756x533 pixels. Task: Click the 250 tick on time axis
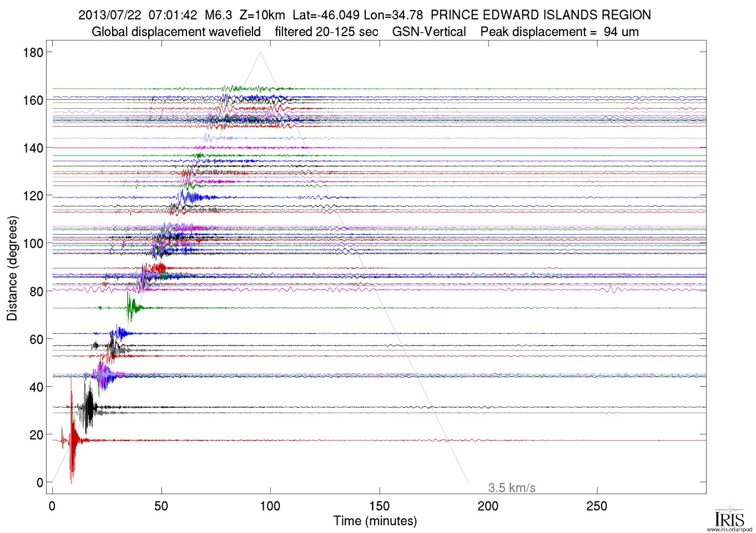597,506
